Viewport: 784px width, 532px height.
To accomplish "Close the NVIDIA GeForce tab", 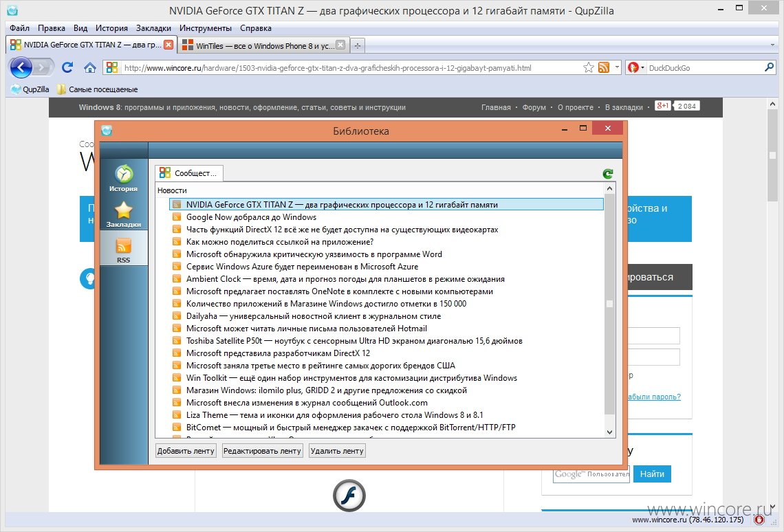I will point(168,45).
